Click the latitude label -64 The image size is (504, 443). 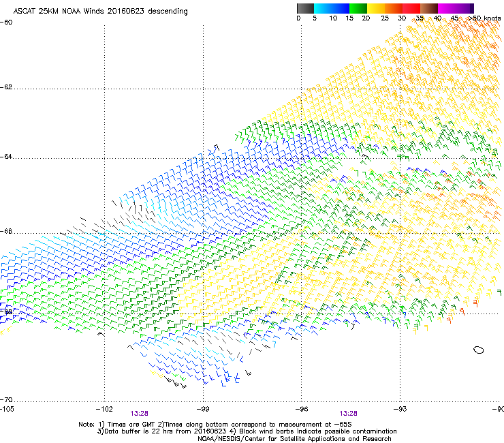6,157
